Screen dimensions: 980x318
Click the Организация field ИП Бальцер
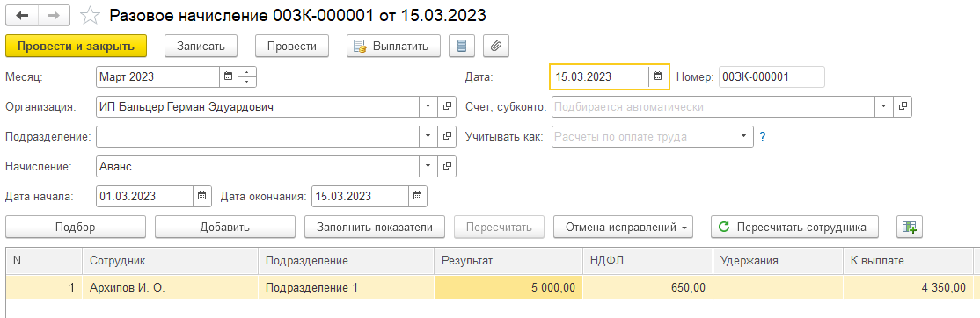click(x=258, y=106)
